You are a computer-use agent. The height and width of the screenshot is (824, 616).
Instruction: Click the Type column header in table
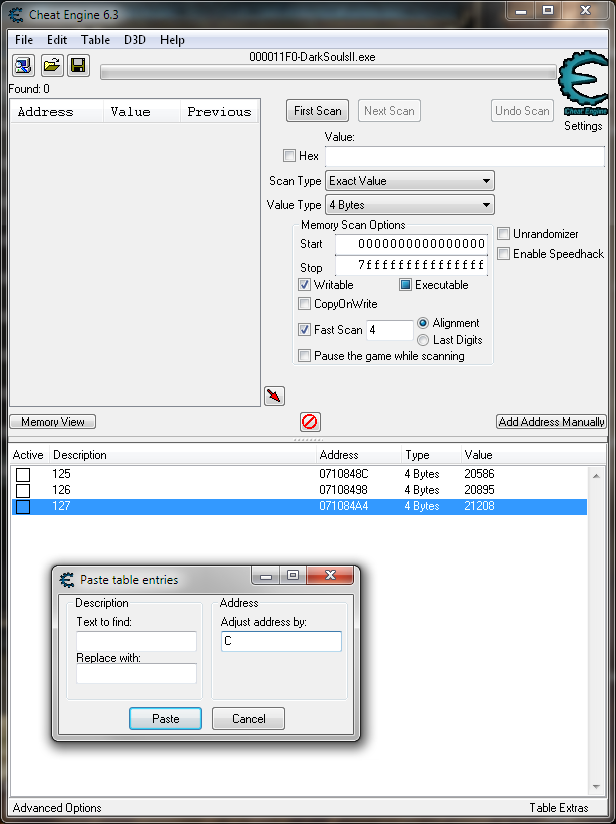pos(431,455)
